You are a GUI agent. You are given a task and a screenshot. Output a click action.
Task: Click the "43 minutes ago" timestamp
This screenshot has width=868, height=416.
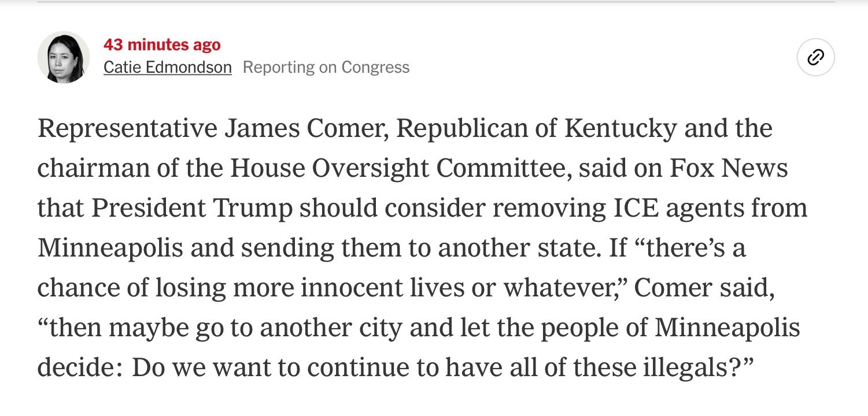[x=162, y=44]
